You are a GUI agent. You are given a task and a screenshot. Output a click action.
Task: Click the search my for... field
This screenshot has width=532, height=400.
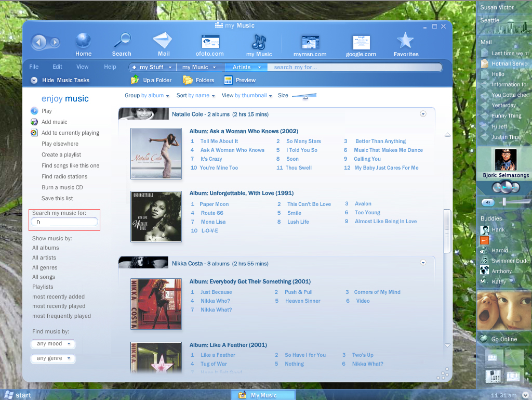[354, 67]
